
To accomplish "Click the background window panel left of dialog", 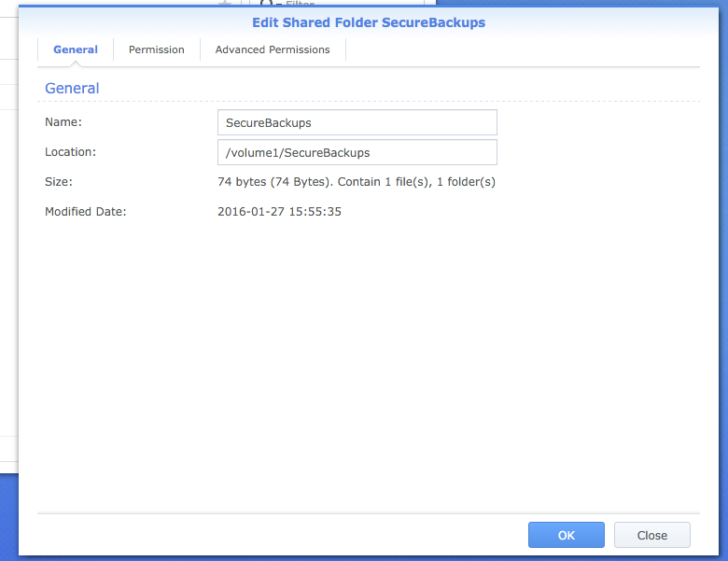I will pos(8,280).
